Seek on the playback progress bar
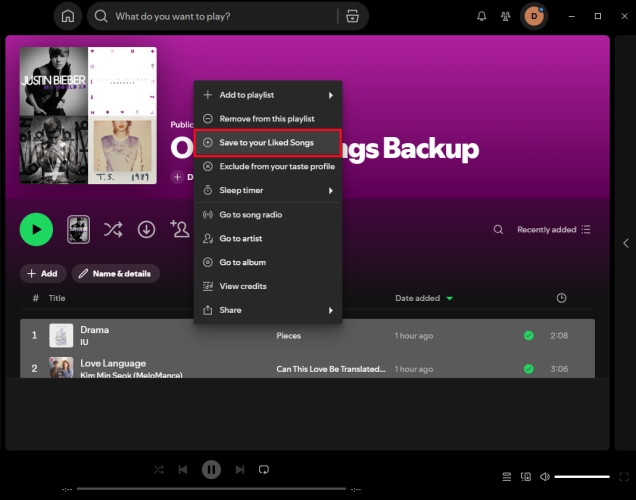 pyautogui.click(x=211, y=489)
